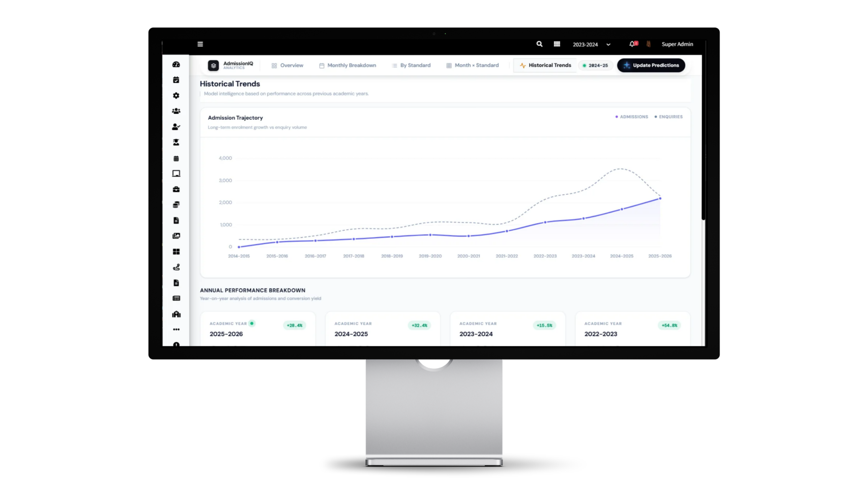Open the graduate student sidebar icon

click(x=176, y=142)
